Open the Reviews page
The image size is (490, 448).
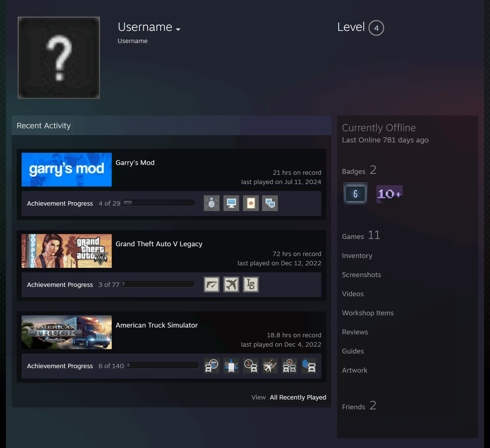(x=355, y=332)
